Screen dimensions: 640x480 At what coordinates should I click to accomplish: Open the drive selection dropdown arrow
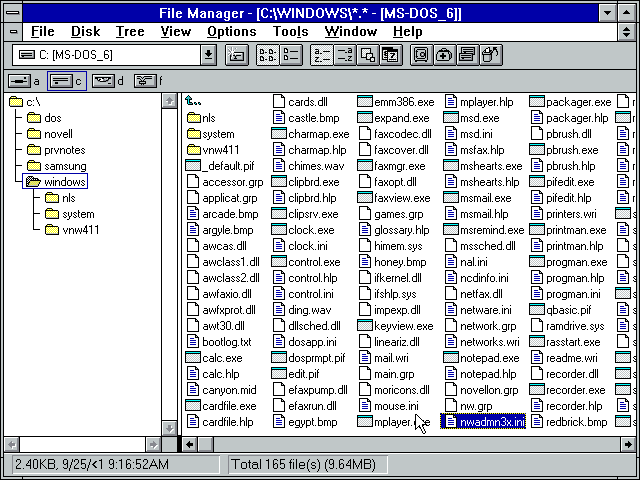coord(208,55)
